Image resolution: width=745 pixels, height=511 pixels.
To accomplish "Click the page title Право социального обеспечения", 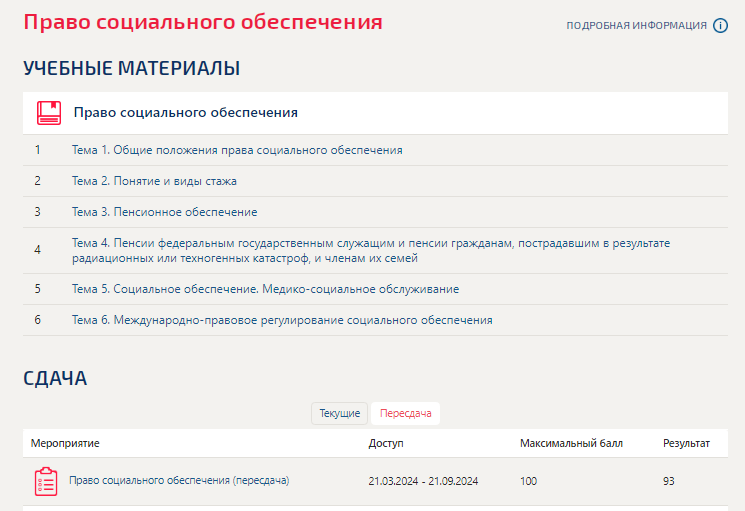I will pyautogui.click(x=203, y=22).
